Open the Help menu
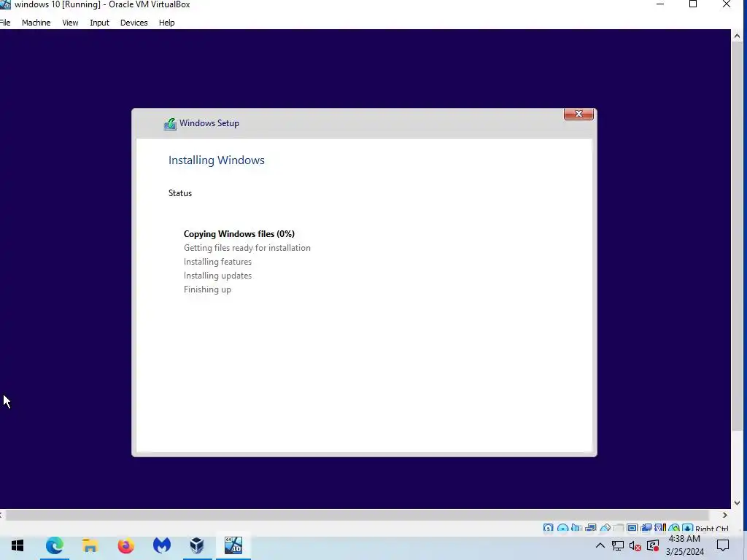 click(167, 23)
